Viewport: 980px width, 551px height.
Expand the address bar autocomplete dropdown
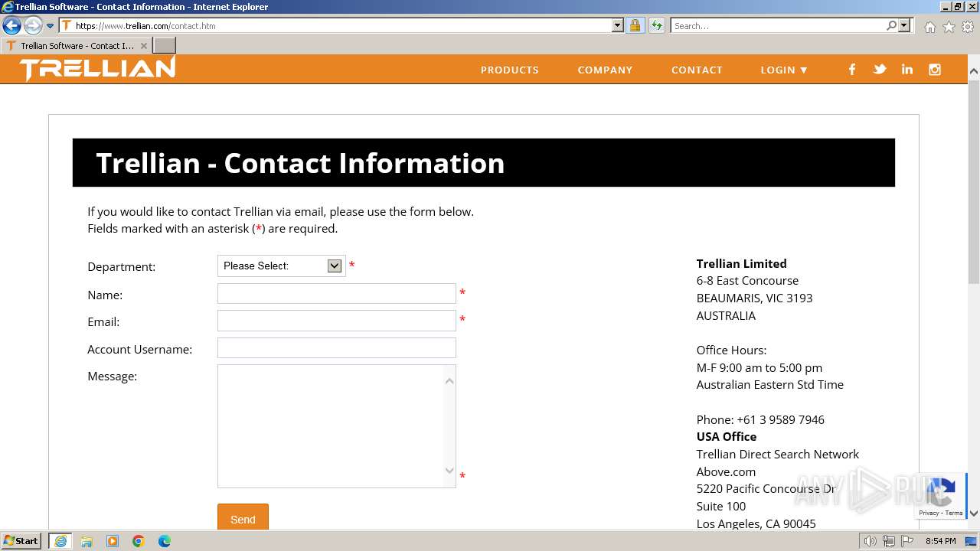618,25
